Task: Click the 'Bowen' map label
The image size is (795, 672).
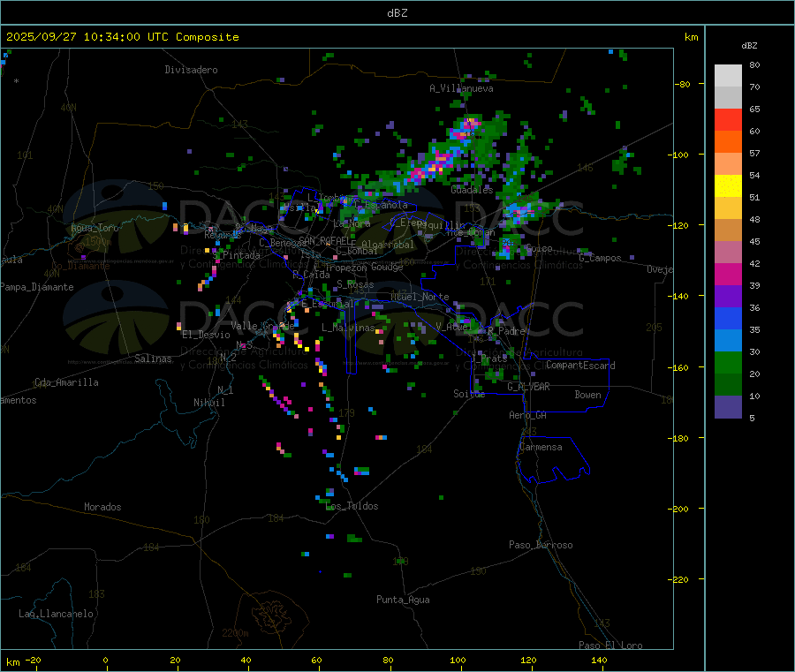Action: (x=588, y=395)
